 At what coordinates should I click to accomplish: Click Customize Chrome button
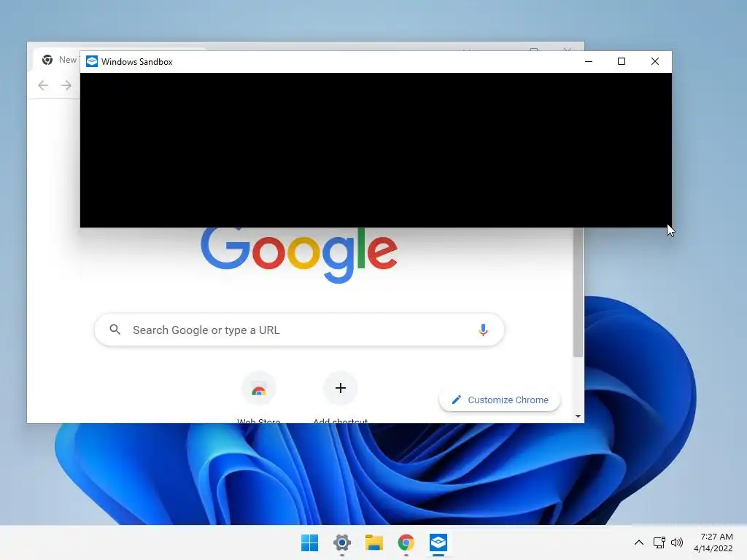(x=499, y=400)
